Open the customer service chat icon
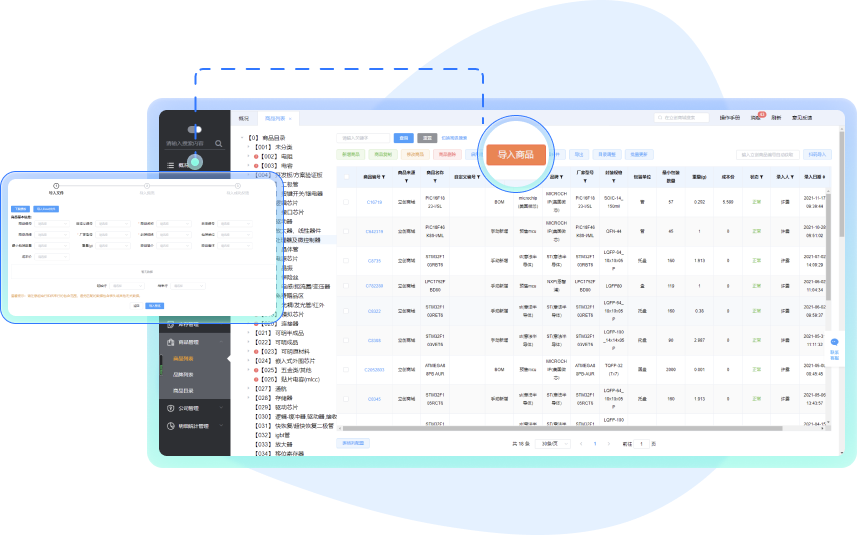Viewport: 857px width, 558px height. 834,343
